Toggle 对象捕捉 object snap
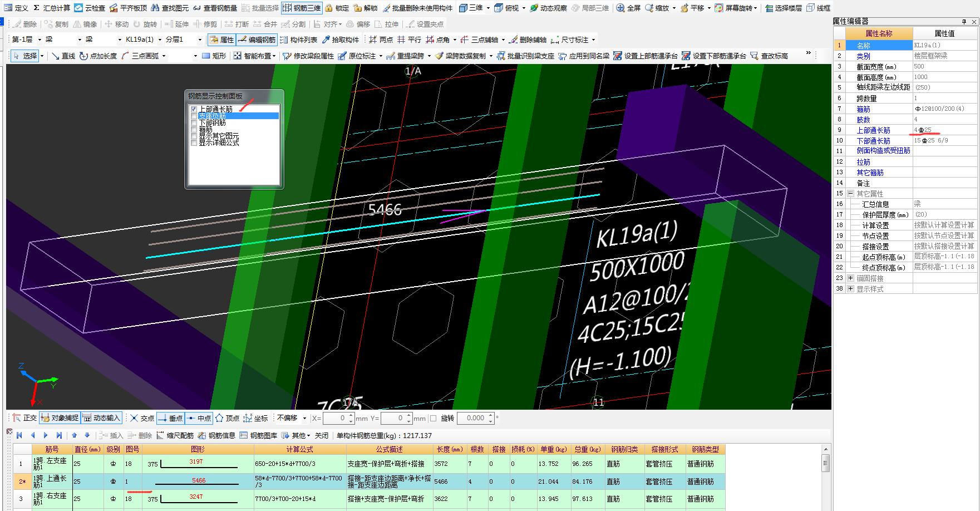The width and height of the screenshot is (980, 511). click(60, 418)
